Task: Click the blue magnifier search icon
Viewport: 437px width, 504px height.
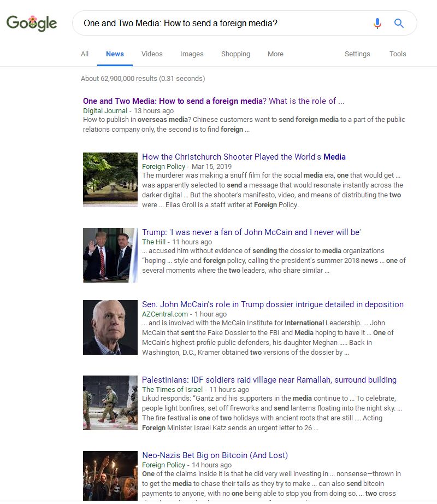Action: pos(399,23)
